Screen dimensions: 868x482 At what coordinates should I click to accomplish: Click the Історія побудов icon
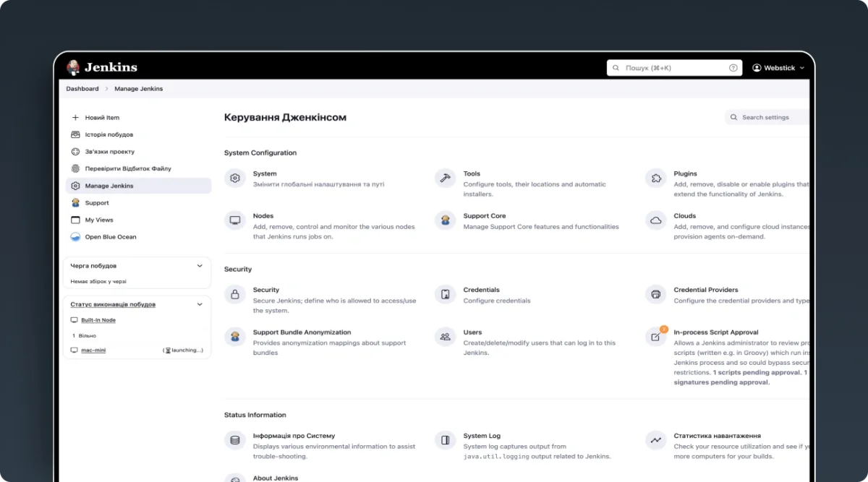pos(75,134)
